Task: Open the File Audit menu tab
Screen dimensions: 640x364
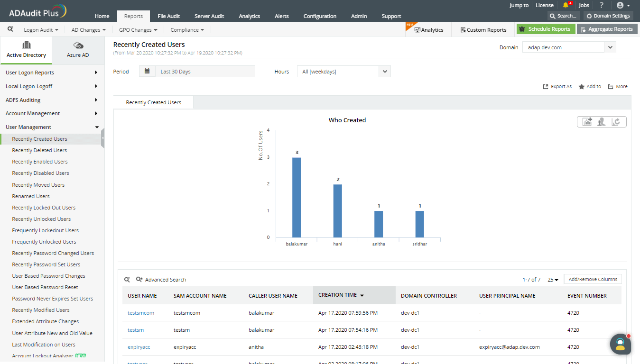Action: (x=168, y=16)
